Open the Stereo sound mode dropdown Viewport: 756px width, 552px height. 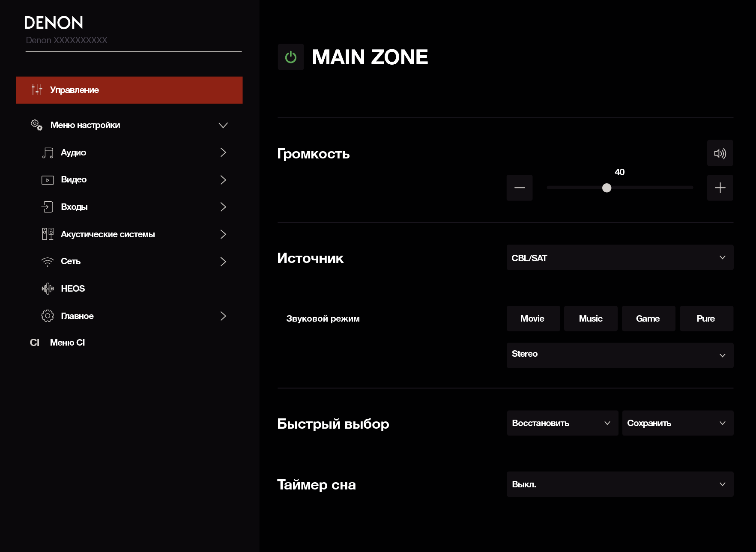tap(619, 355)
